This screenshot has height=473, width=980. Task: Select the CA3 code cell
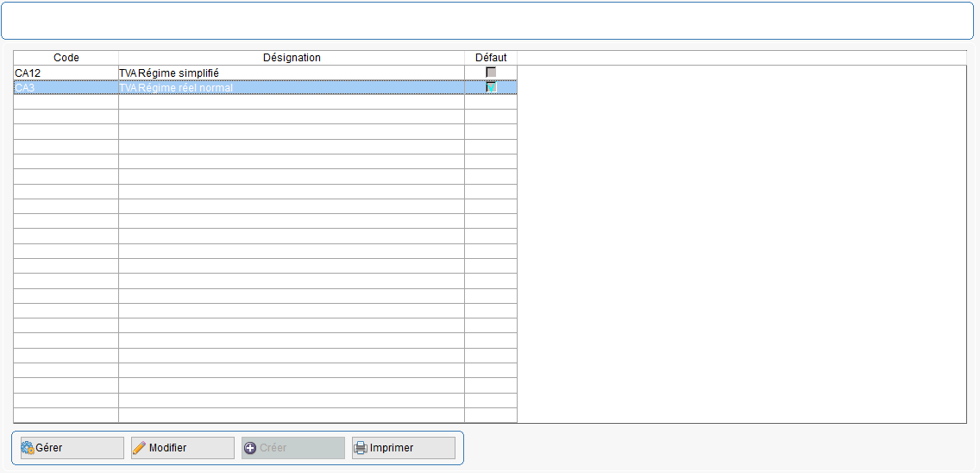pyautogui.click(x=66, y=88)
